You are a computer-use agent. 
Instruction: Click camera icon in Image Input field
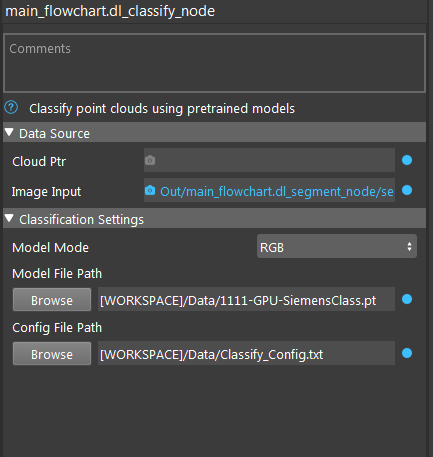(x=150, y=190)
